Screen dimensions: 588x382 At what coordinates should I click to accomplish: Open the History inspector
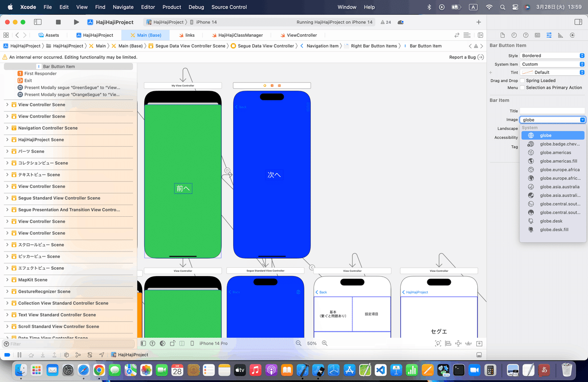(x=514, y=35)
